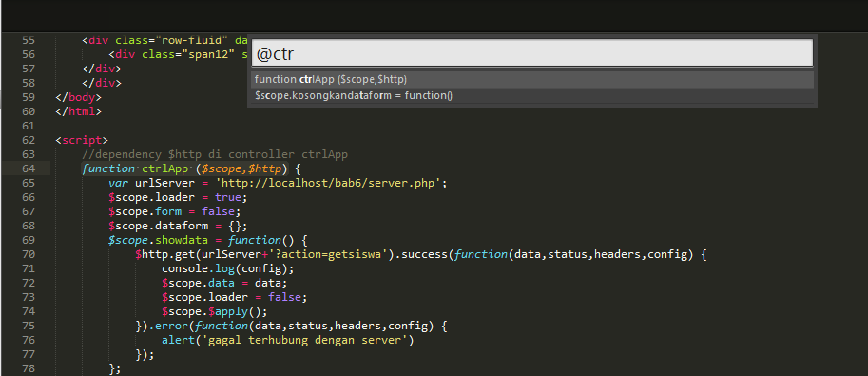Click the comment '//dependency $http di controller ctrlApp'
The height and width of the screenshot is (376, 868).
(x=215, y=154)
